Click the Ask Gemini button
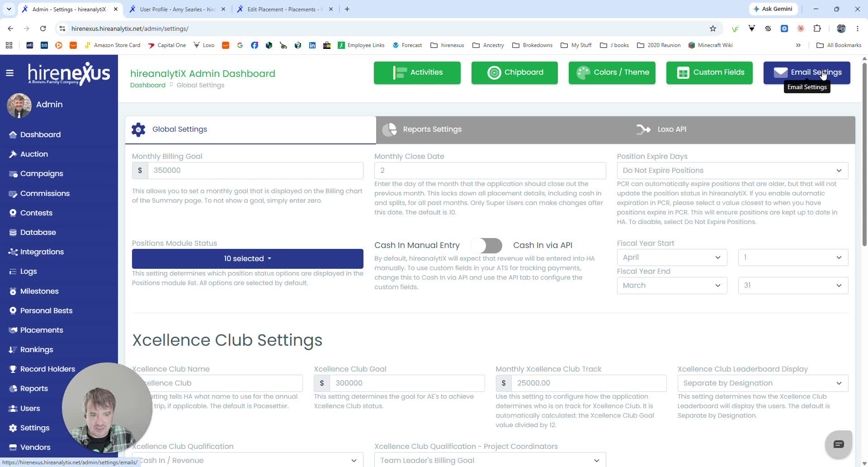This screenshot has height=467, width=868. [x=773, y=9]
